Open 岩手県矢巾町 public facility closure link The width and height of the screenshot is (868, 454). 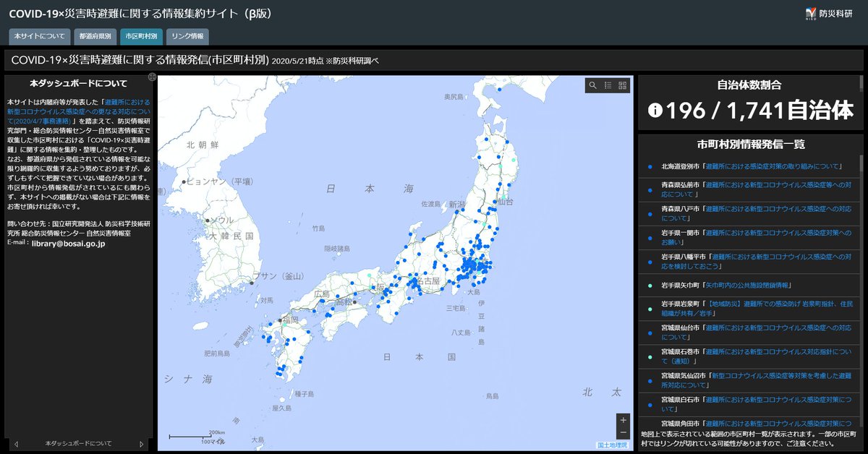748,285
